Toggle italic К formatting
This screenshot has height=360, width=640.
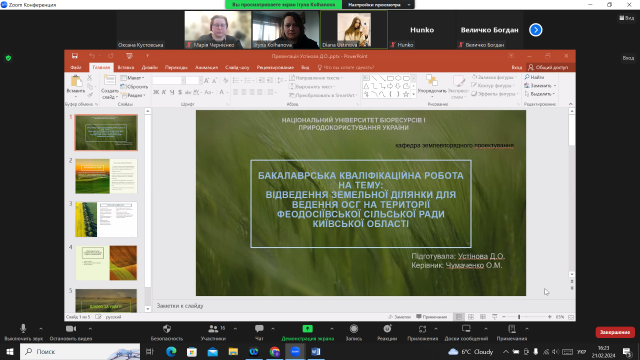click(x=164, y=93)
